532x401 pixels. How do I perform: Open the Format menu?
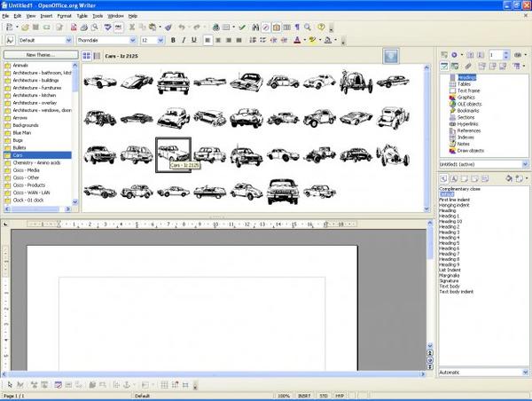coord(64,16)
